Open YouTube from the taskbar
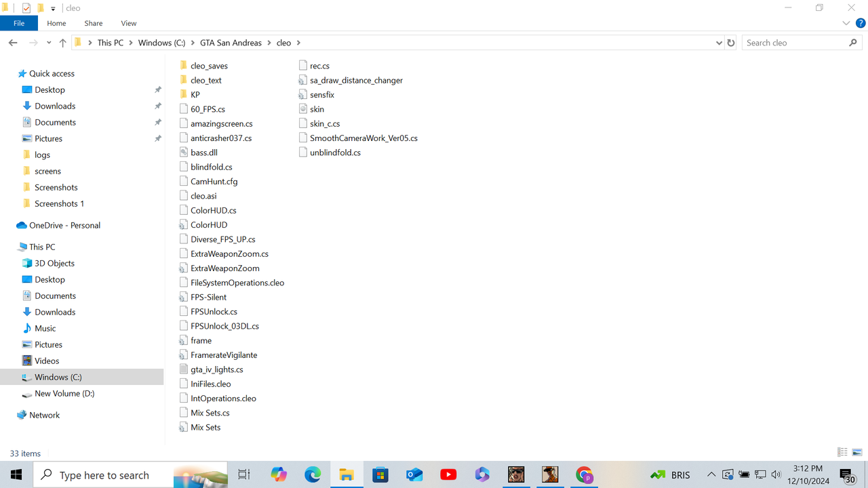This screenshot has width=868, height=488. tap(448, 474)
